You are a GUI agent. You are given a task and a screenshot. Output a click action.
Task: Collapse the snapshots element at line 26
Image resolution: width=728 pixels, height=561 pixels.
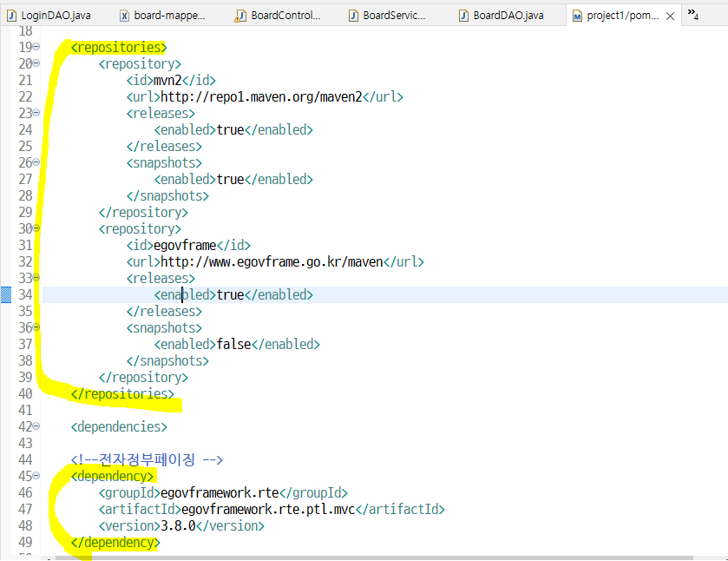pyautogui.click(x=36, y=162)
